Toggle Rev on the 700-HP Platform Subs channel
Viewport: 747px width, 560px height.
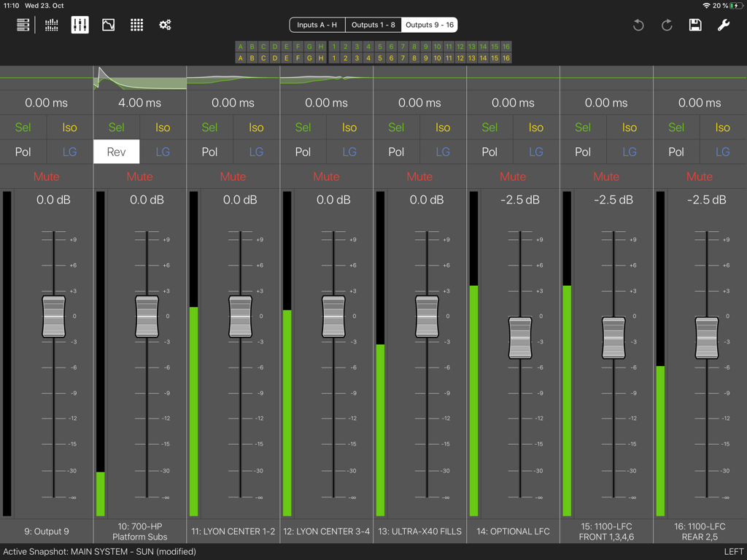point(116,152)
